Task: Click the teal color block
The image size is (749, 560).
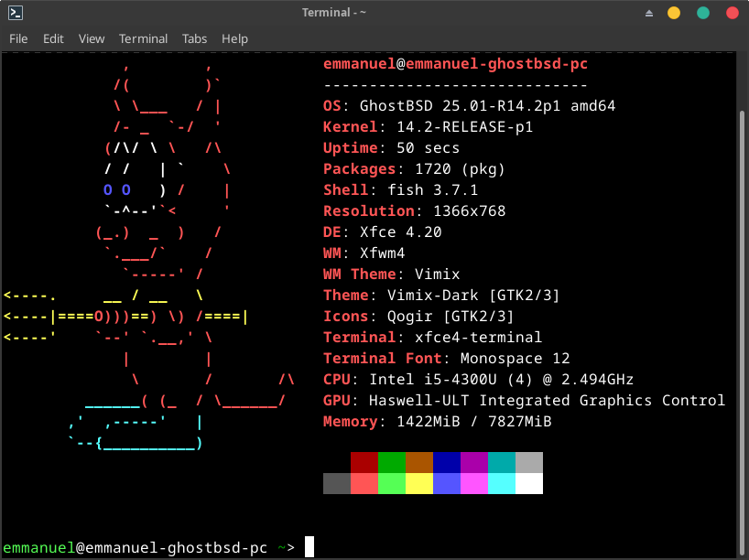Action: pos(502,463)
